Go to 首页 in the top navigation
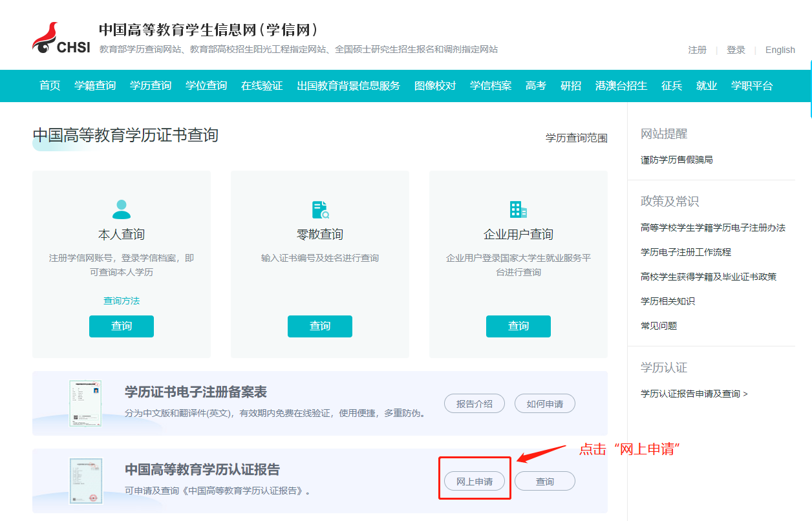Image resolution: width=812 pixels, height=521 pixels. [48, 85]
